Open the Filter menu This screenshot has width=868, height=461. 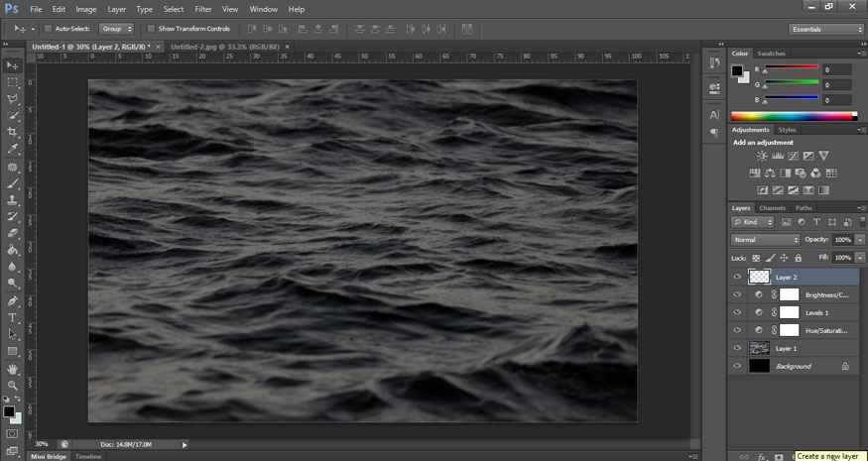(x=203, y=9)
